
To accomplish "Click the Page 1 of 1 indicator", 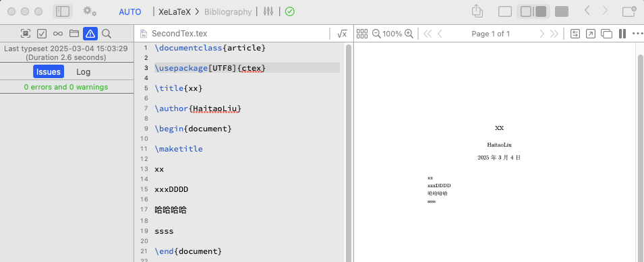I will pyautogui.click(x=491, y=34).
